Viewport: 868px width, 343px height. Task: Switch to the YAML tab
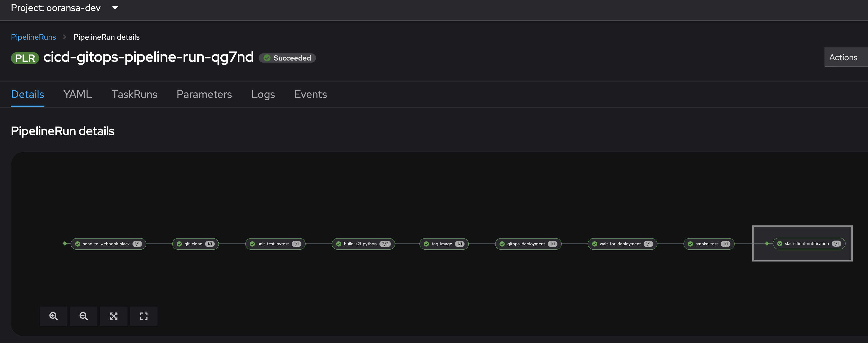78,94
